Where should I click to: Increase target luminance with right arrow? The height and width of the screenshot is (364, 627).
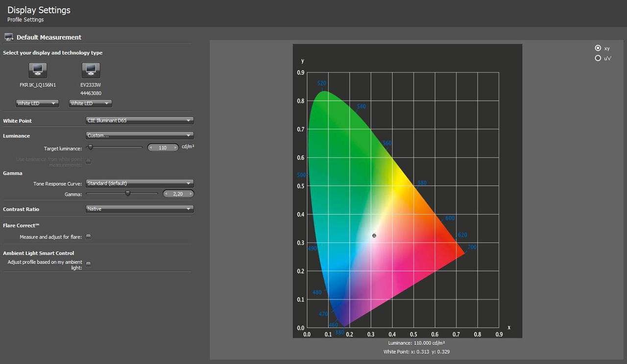tap(174, 147)
